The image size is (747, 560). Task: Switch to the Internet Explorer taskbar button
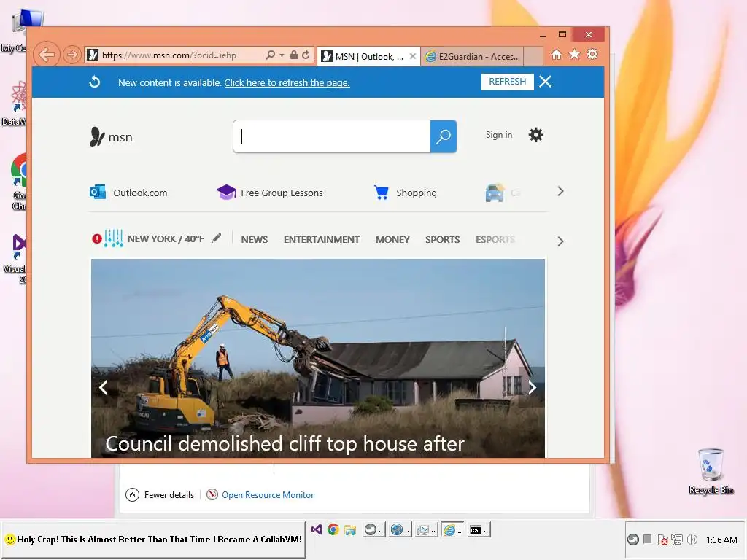click(452, 529)
